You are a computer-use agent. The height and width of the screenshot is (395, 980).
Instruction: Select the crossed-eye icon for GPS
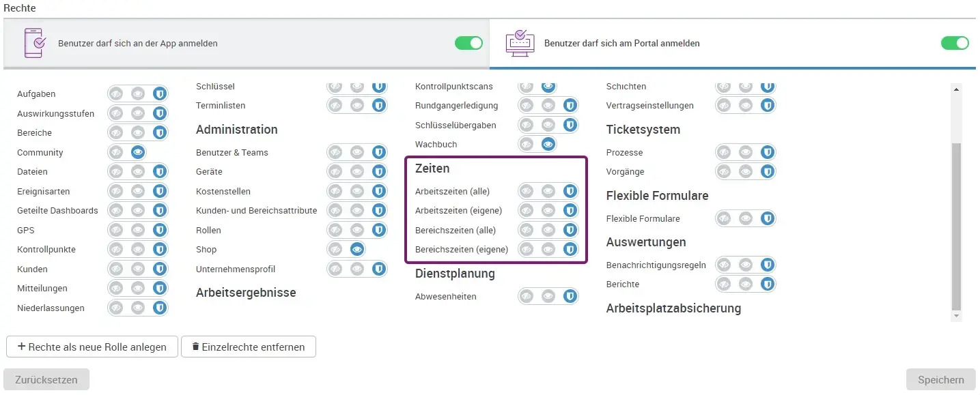point(115,230)
